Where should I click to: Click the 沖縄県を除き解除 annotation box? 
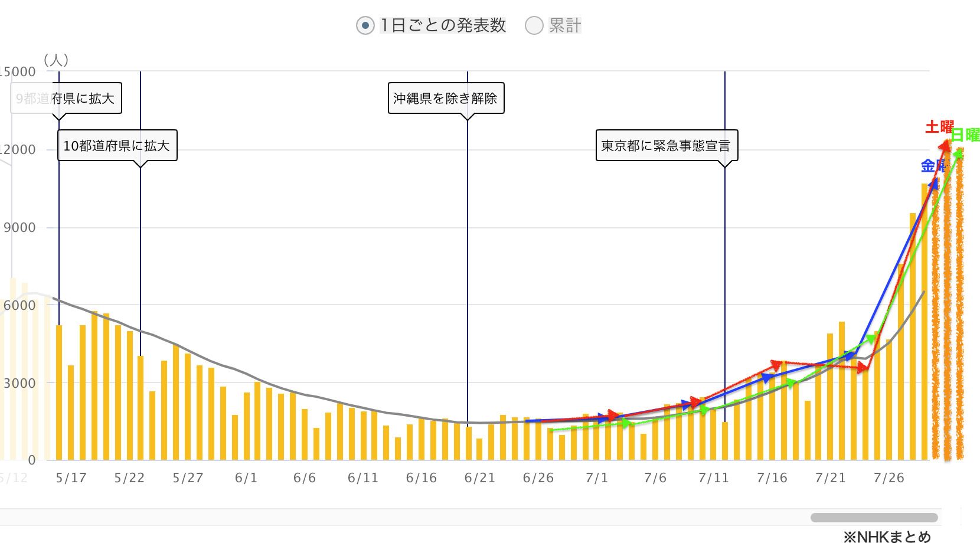(446, 98)
